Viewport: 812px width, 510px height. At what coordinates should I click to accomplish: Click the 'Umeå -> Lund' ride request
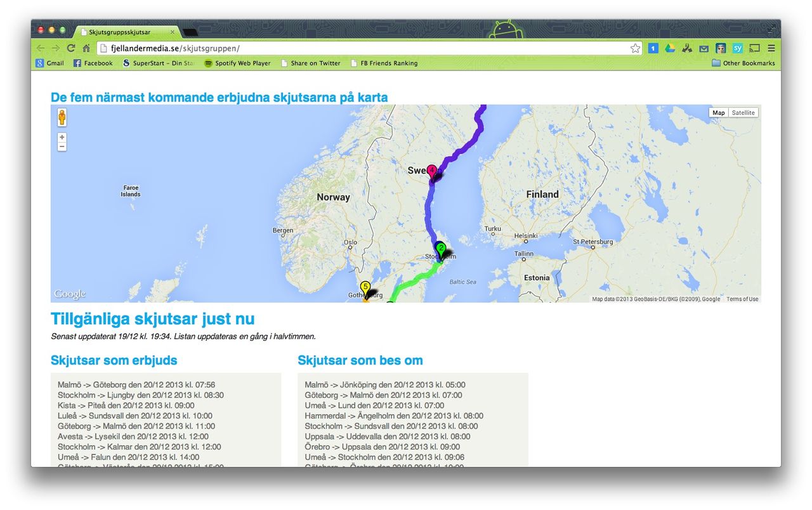pyautogui.click(x=375, y=405)
